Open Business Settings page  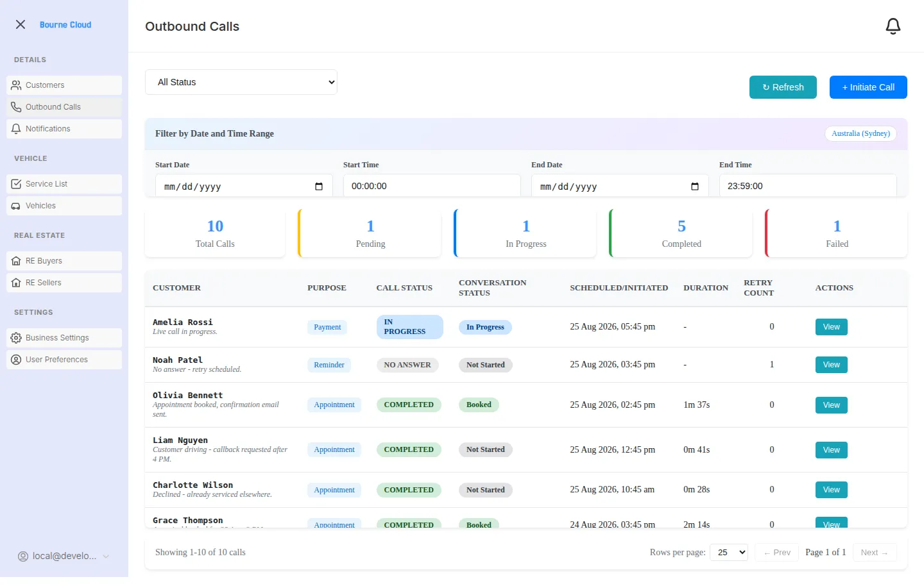[64, 338]
